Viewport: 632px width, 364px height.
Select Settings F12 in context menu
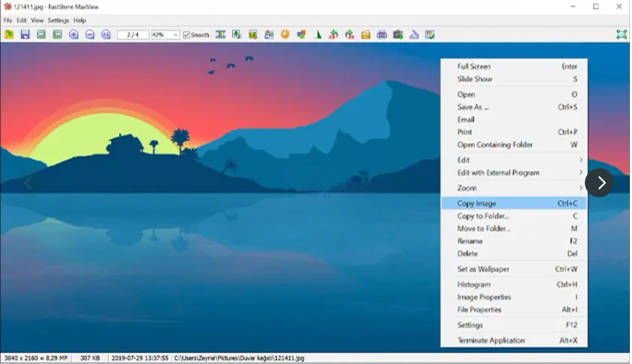(x=514, y=325)
